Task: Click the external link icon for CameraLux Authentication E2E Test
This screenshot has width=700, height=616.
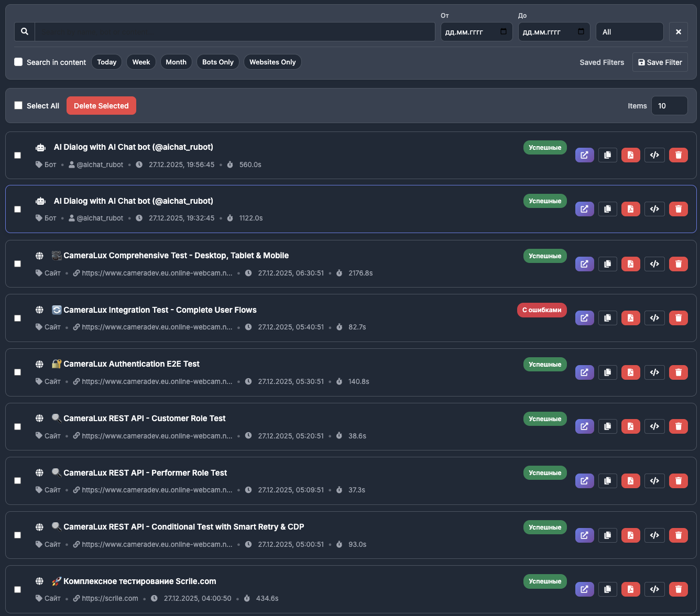Action: [584, 372]
